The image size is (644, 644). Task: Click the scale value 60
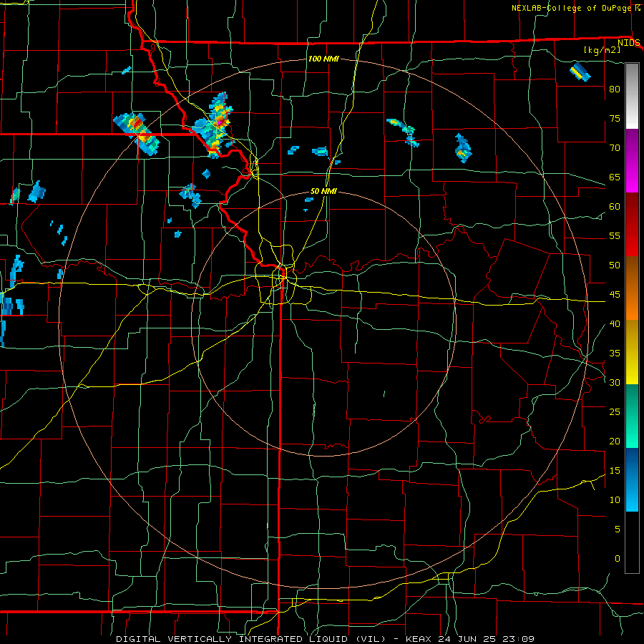point(615,206)
